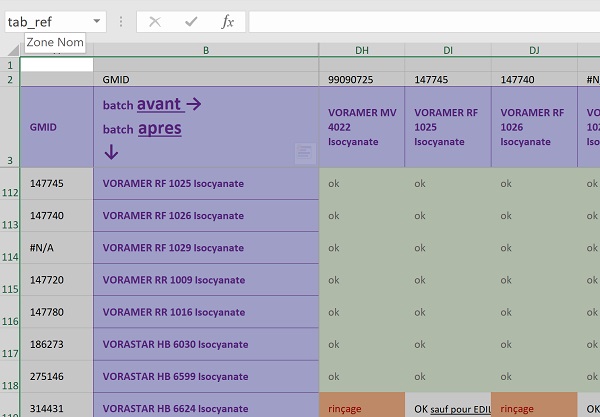Click VORAMER RF 1026 Isocyanate column header

tap(534, 127)
